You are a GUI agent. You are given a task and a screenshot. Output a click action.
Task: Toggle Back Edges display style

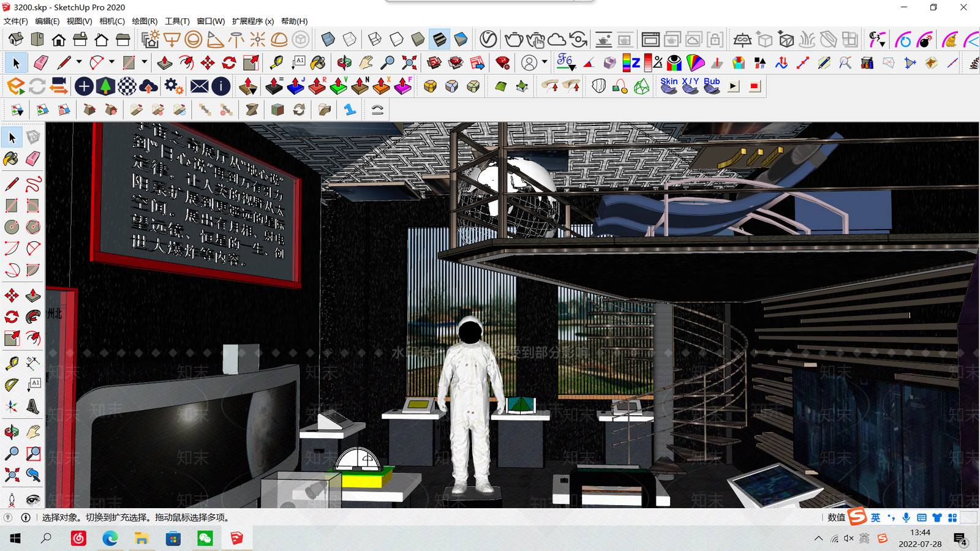point(349,40)
